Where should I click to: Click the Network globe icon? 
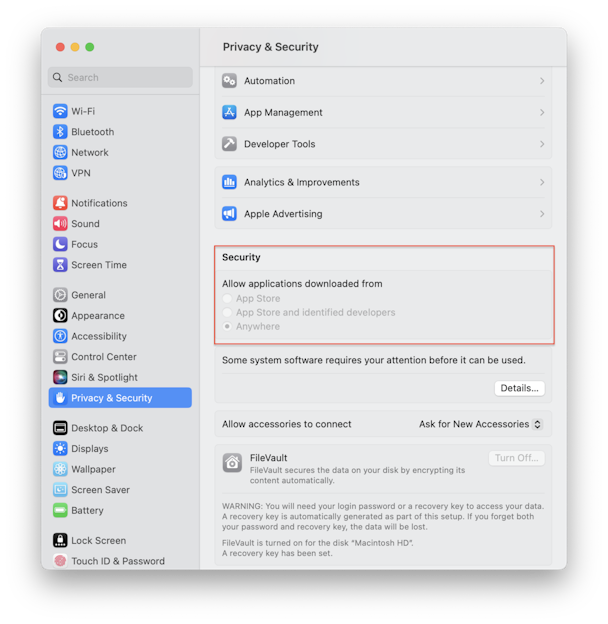[60, 152]
